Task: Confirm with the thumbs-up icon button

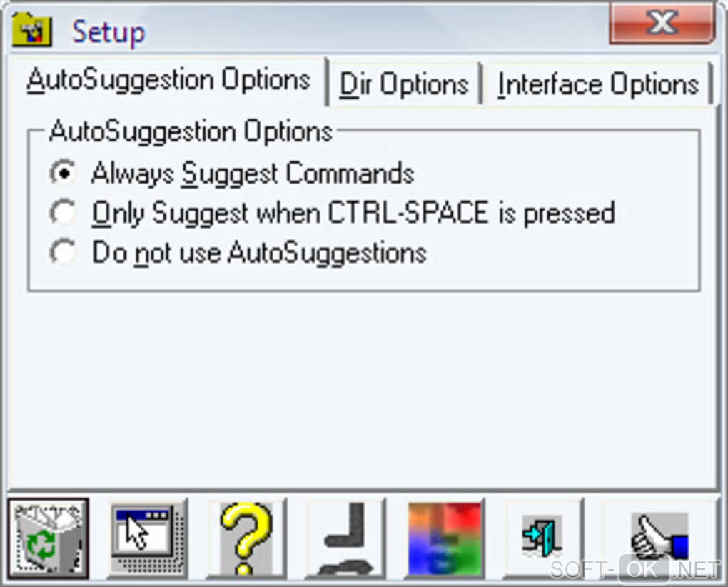Action: [658, 537]
